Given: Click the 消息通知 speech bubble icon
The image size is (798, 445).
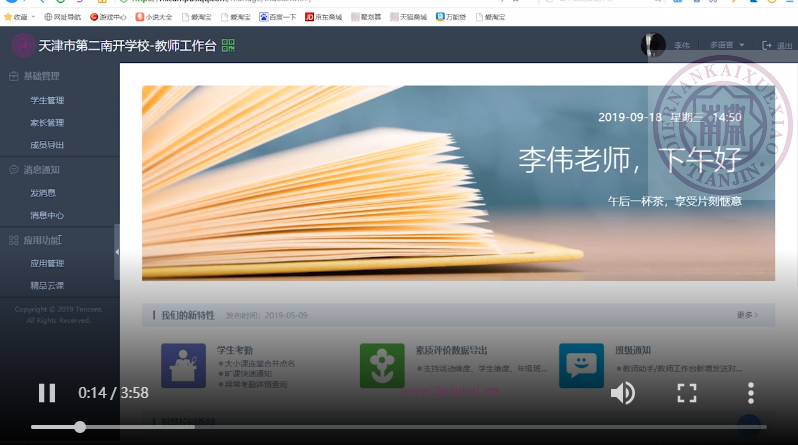Looking at the screenshot, I should click(14, 170).
